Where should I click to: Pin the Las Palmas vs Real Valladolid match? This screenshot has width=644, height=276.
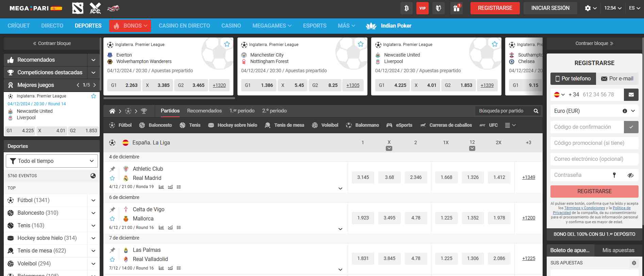[112, 250]
